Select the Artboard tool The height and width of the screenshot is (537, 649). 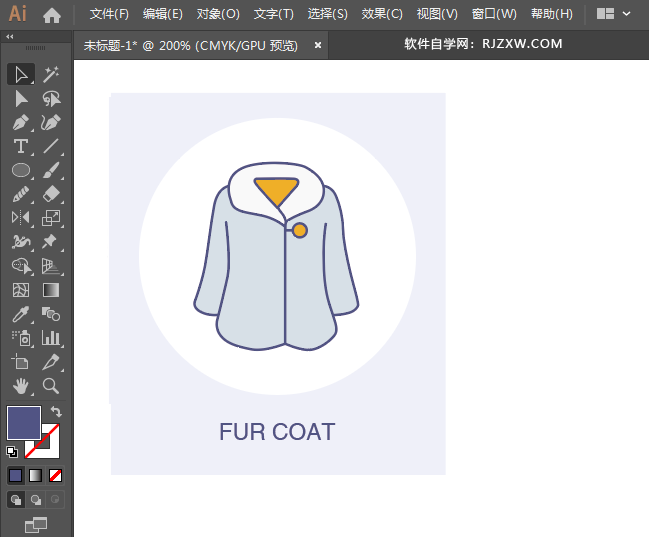point(21,362)
